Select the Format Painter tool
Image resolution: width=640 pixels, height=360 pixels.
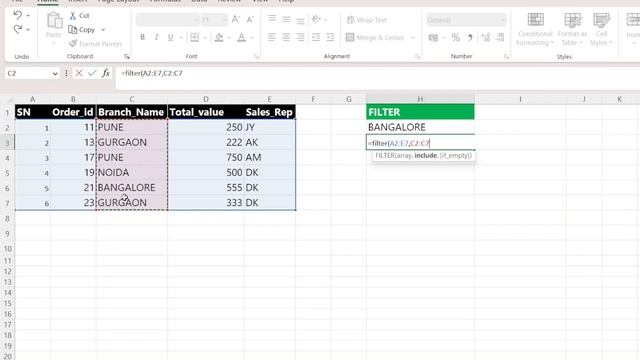[96, 44]
